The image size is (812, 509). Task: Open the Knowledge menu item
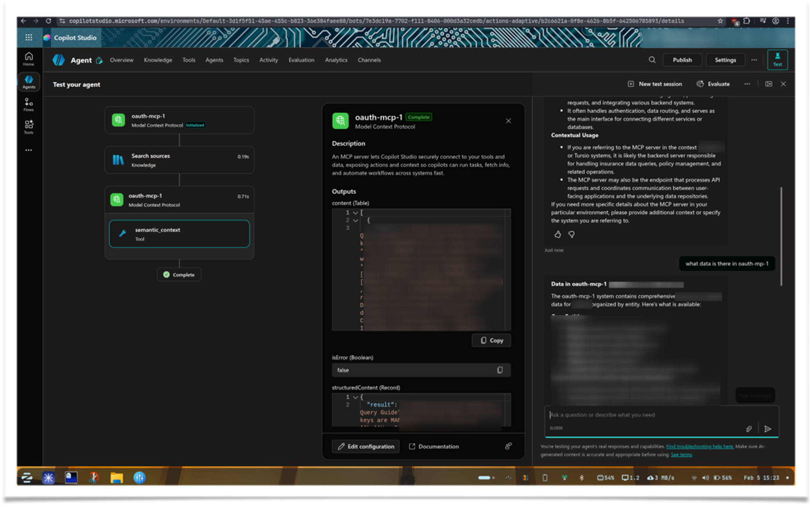click(x=158, y=60)
